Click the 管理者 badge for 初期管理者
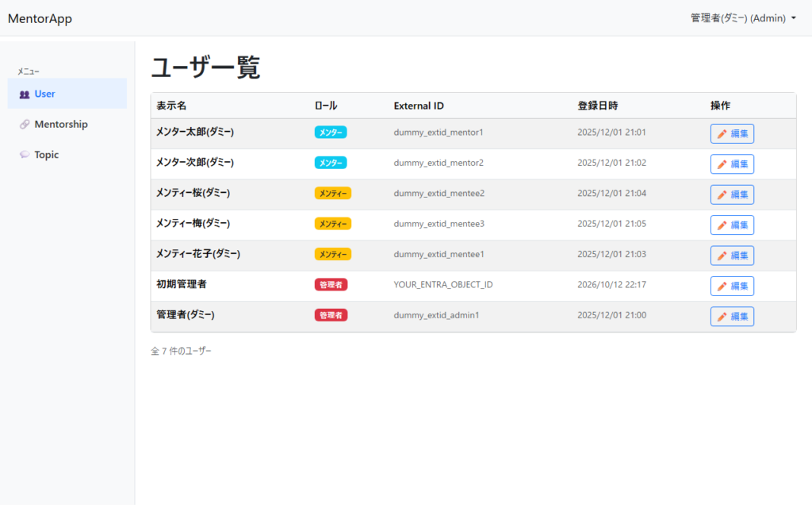This screenshot has width=812, height=508. (x=331, y=285)
